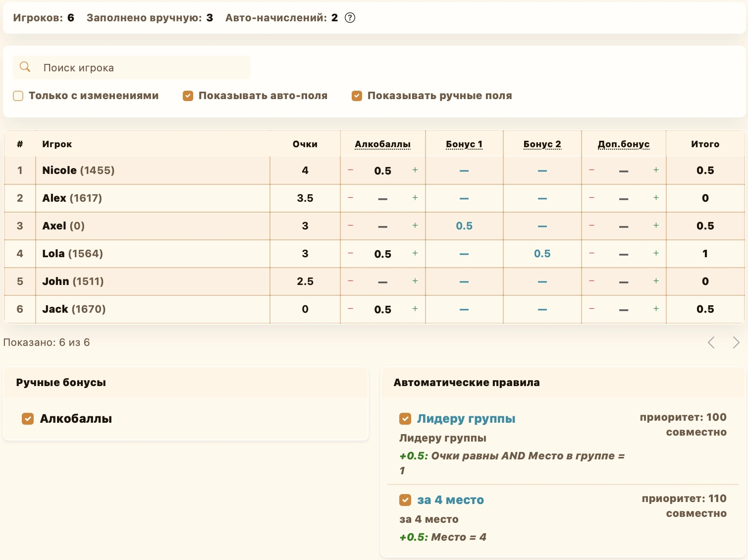Click the Бонус 2 column header
The height and width of the screenshot is (560, 748).
tap(542, 144)
